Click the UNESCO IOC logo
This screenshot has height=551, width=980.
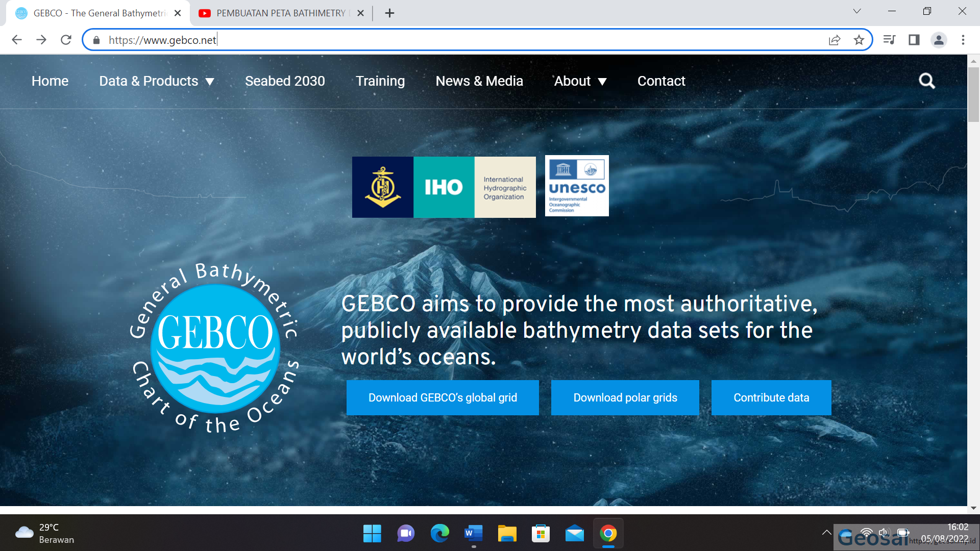pyautogui.click(x=577, y=186)
